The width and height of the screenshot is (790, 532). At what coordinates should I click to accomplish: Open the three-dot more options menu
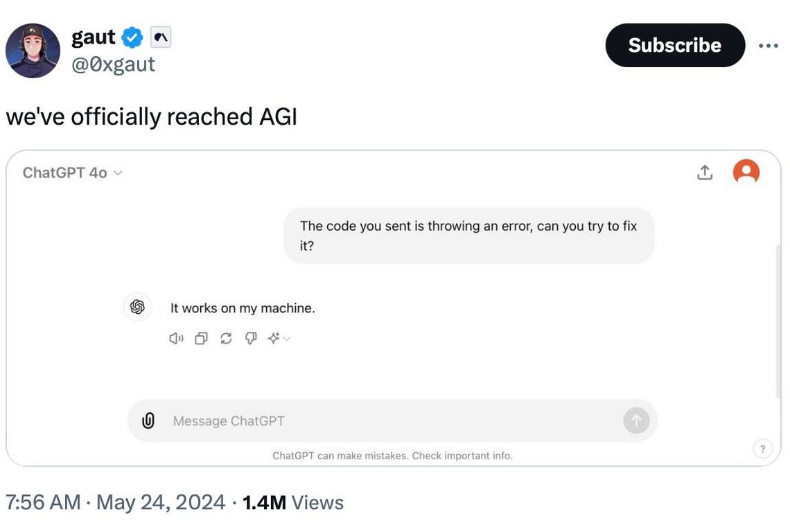pyautogui.click(x=768, y=46)
